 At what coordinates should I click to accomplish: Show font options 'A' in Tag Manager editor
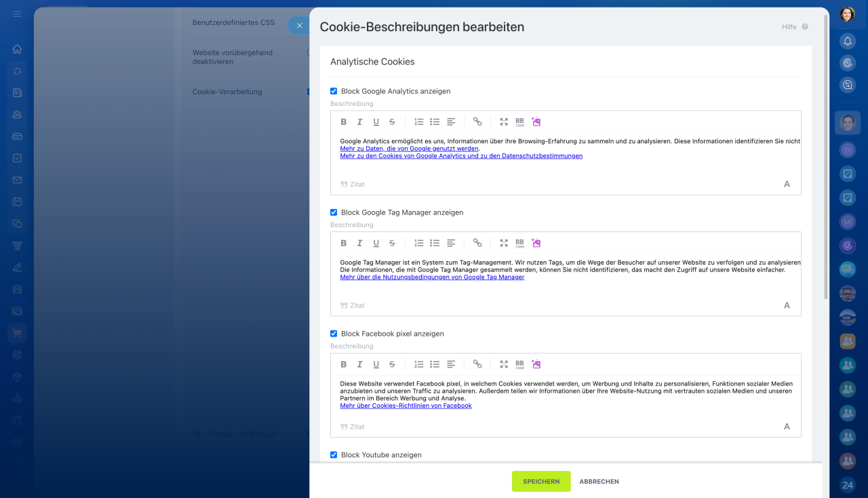click(x=787, y=305)
